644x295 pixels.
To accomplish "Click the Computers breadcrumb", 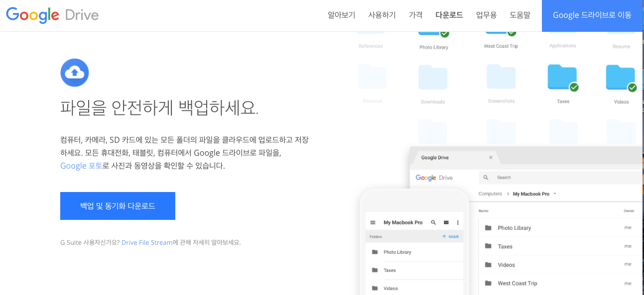I will coord(491,194).
